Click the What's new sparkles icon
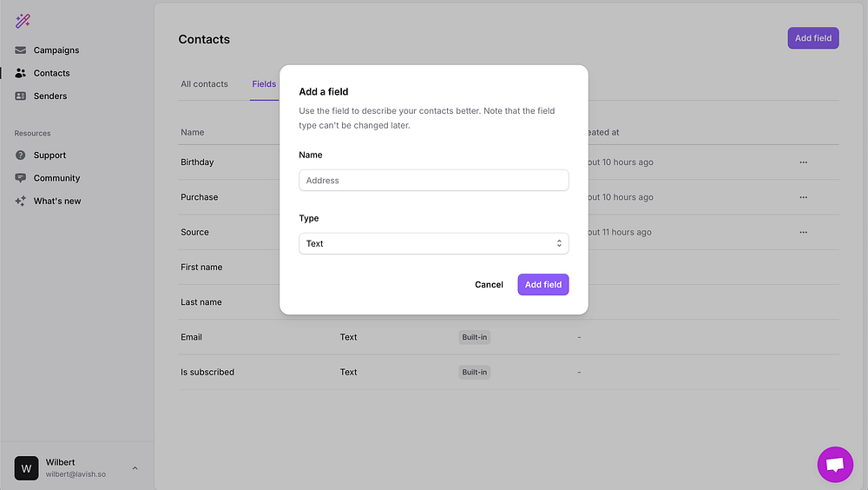The width and height of the screenshot is (868, 490). coord(21,201)
